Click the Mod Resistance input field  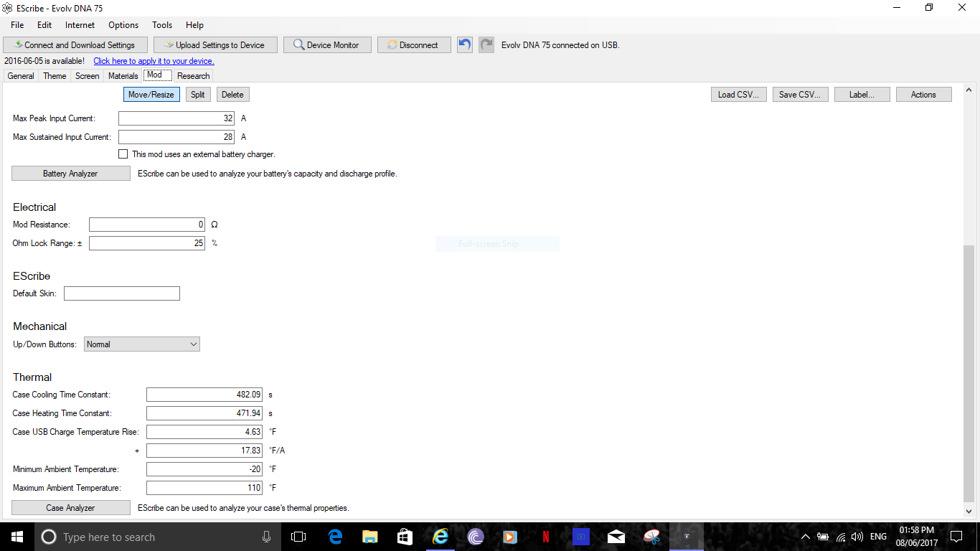tap(147, 225)
